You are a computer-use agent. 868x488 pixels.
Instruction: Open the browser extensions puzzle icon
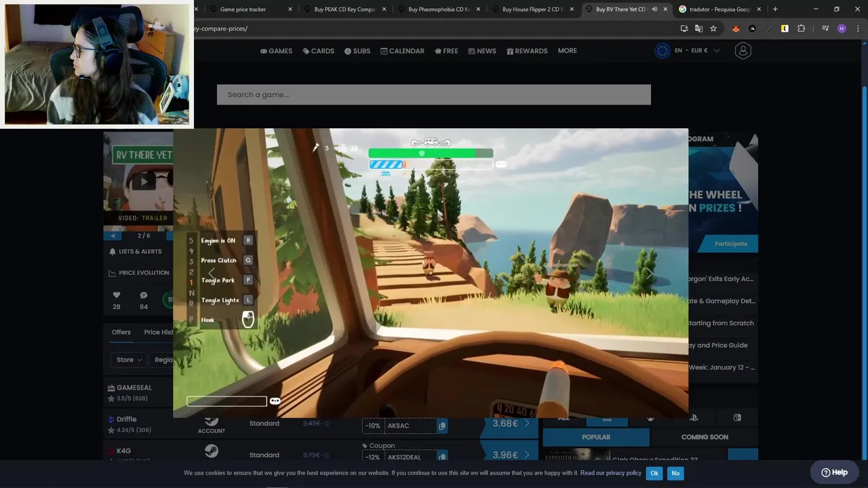(x=802, y=28)
